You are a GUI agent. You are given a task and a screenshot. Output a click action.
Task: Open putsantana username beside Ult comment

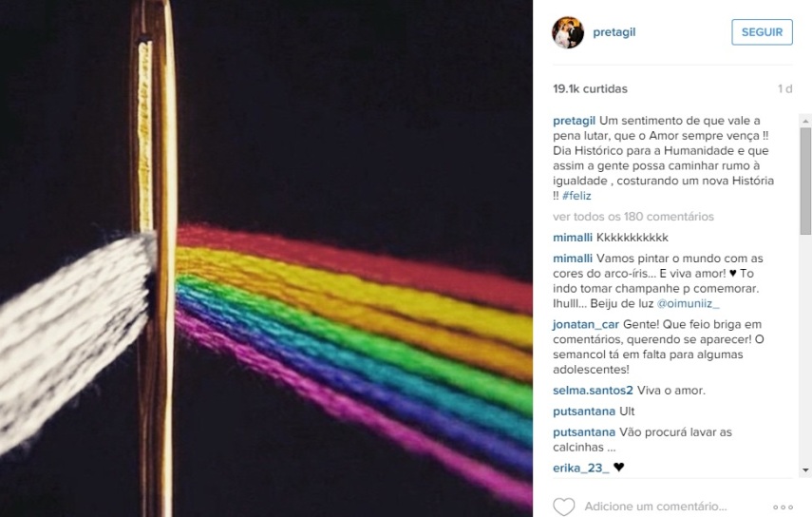pyautogui.click(x=584, y=412)
